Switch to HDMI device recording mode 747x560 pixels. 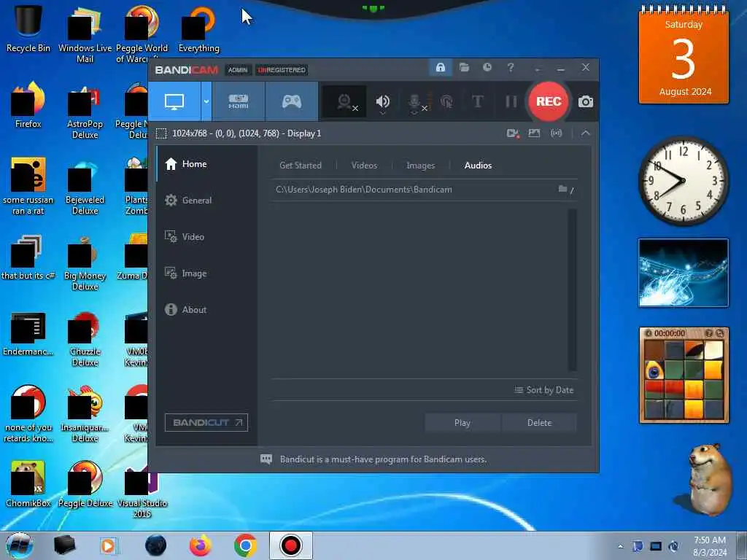pos(239,101)
